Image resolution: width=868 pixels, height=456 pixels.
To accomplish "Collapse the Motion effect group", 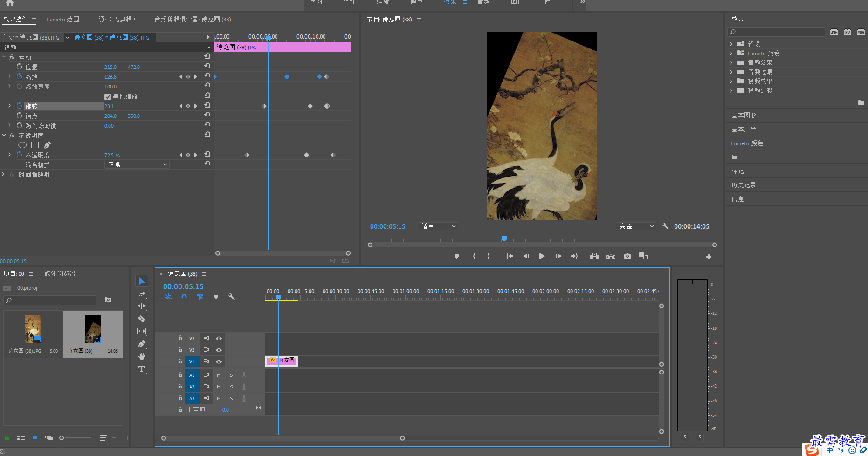I will tap(4, 57).
